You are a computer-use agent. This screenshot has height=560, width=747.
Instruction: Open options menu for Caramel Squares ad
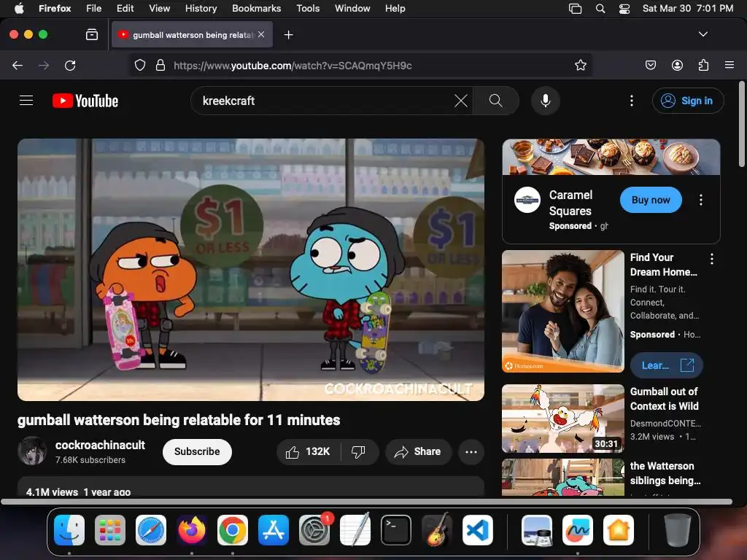pyautogui.click(x=701, y=200)
